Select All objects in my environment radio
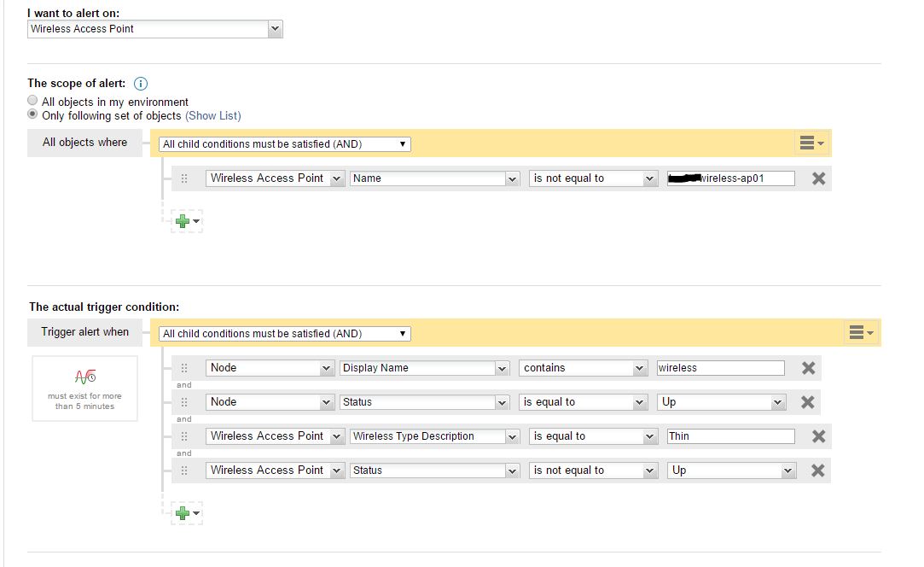 click(32, 100)
